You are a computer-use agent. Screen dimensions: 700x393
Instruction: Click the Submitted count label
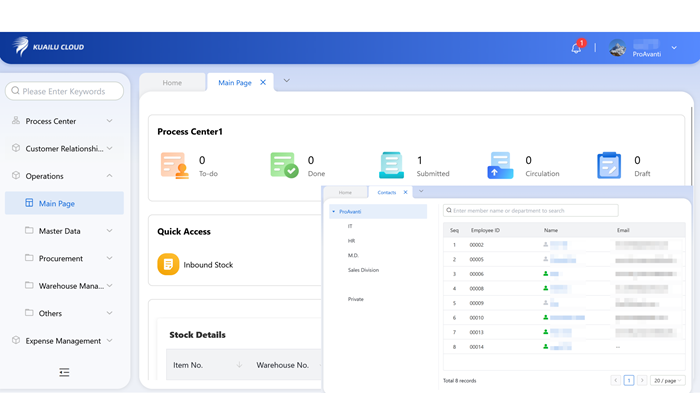433,174
